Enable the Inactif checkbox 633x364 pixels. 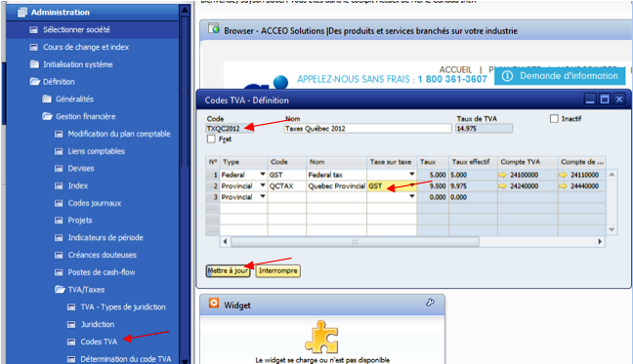click(x=554, y=118)
